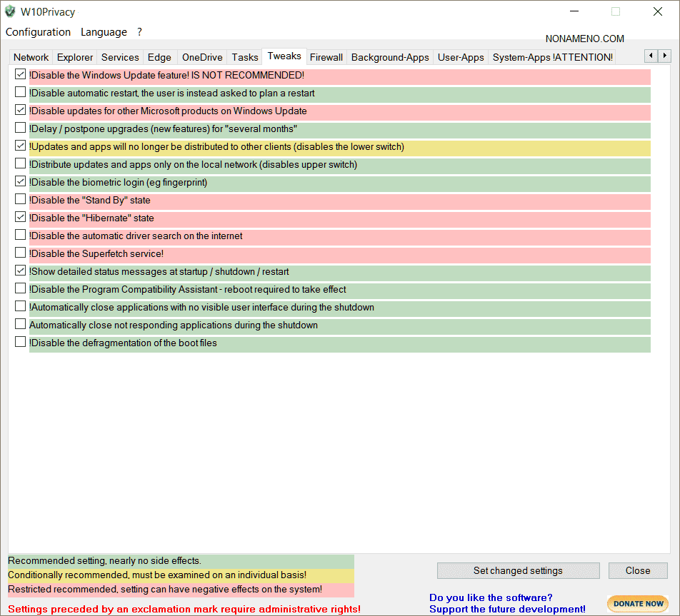Open the Language menu

104,32
